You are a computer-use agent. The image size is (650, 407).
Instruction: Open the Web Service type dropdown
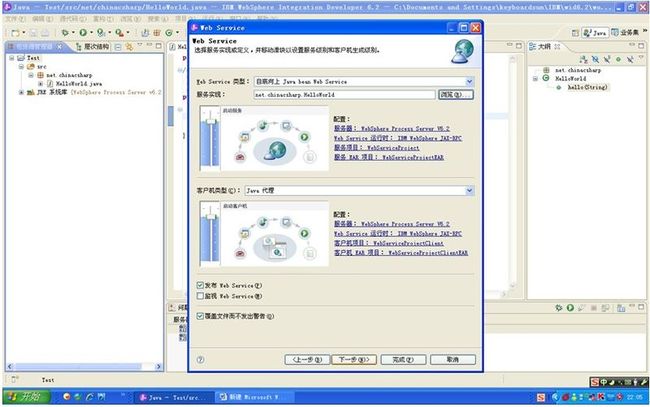(x=469, y=82)
